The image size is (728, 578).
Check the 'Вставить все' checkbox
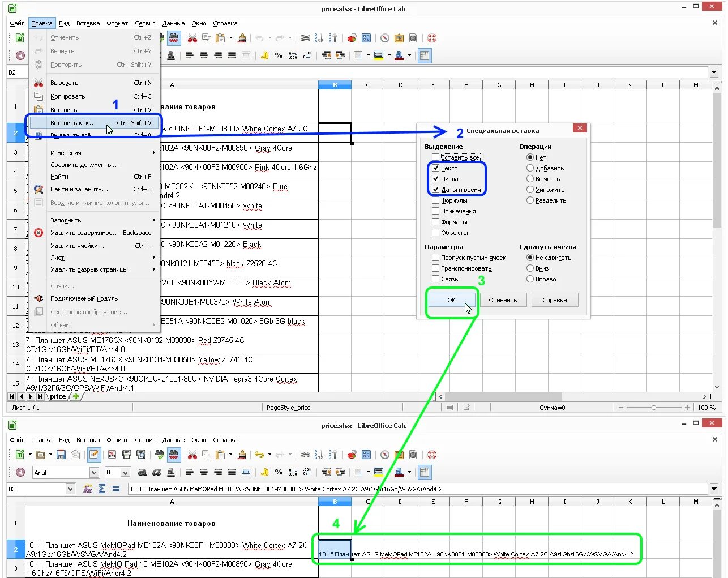(435, 157)
